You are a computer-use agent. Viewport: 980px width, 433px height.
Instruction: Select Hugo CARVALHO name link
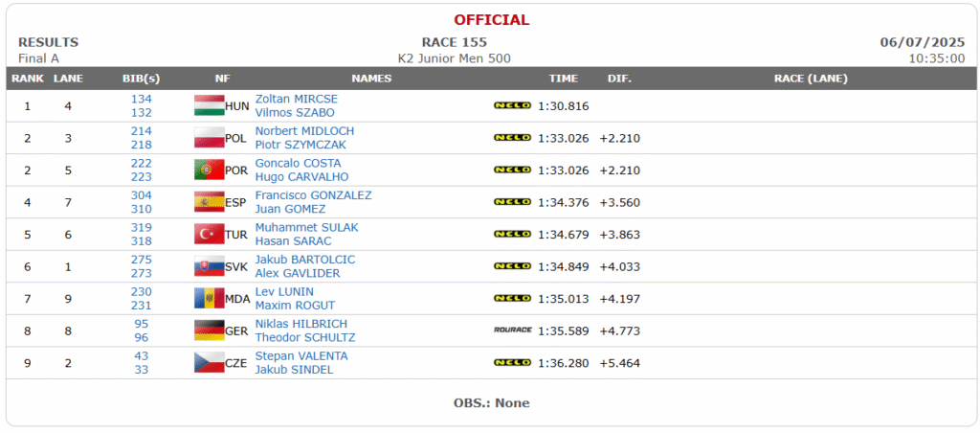point(301,177)
